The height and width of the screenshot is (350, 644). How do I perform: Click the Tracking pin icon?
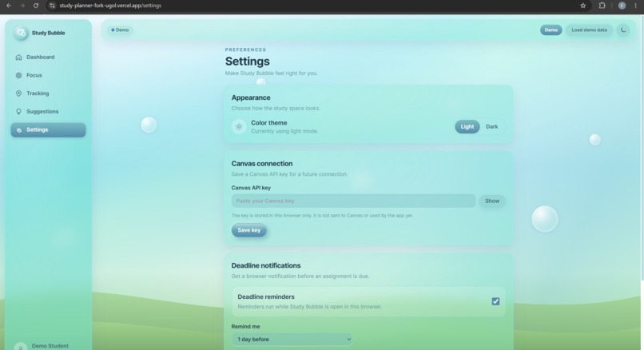point(18,93)
